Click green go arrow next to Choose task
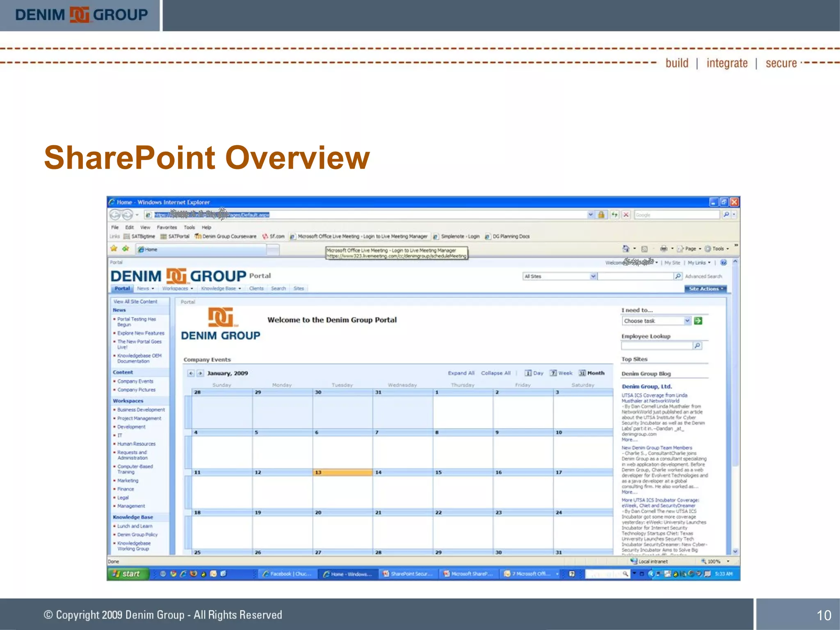The image size is (840, 630). (x=698, y=321)
